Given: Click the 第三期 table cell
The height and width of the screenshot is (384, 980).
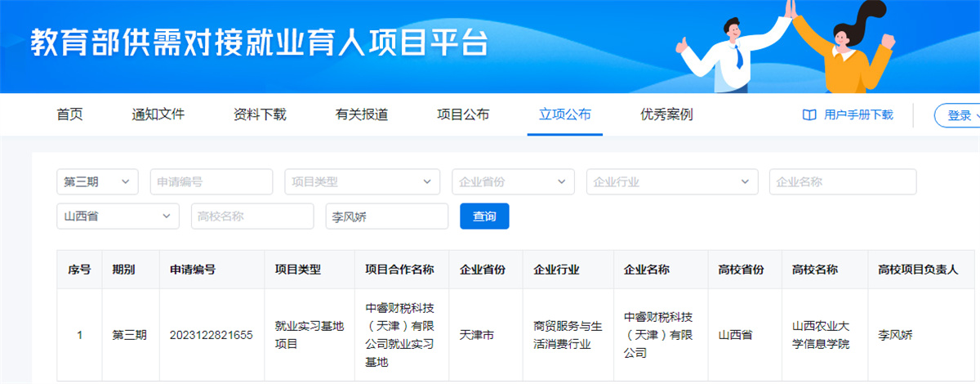Looking at the screenshot, I should 131,335.
